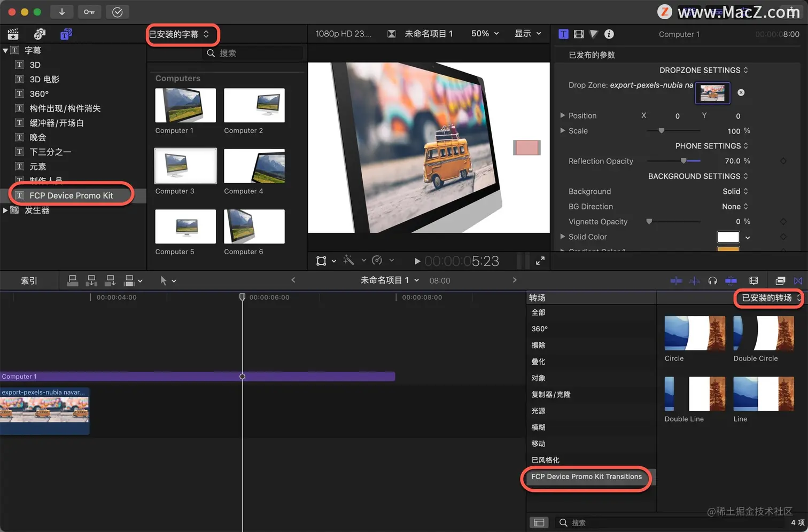Open the info inspector icon
Screen dimensions: 808x532
pyautogui.click(x=609, y=34)
